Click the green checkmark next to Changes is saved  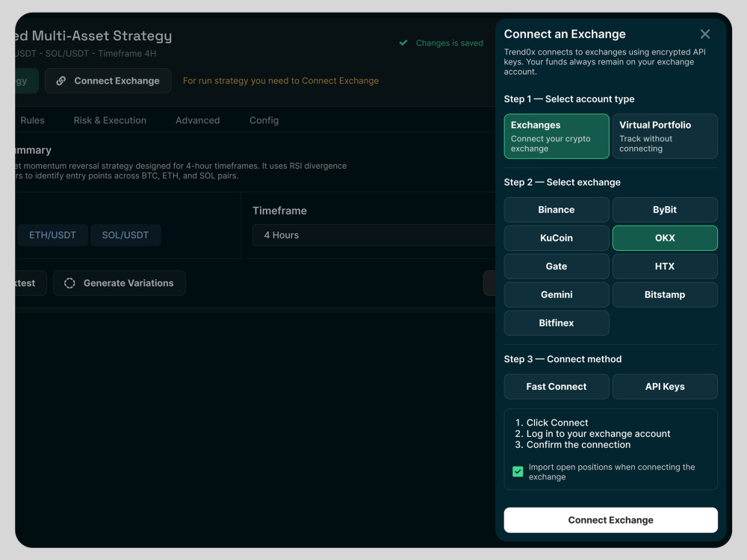(403, 43)
